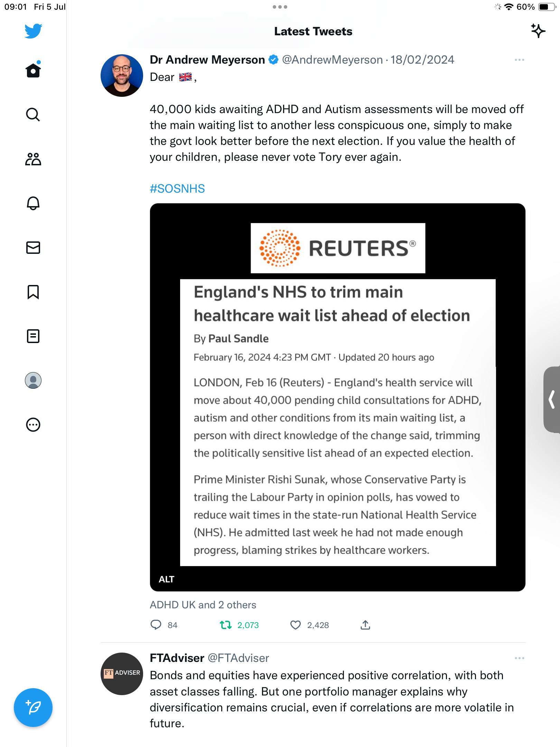This screenshot has width=560, height=747.
Task: Undo retweet on the Meyerson tweet
Action: [x=226, y=625]
